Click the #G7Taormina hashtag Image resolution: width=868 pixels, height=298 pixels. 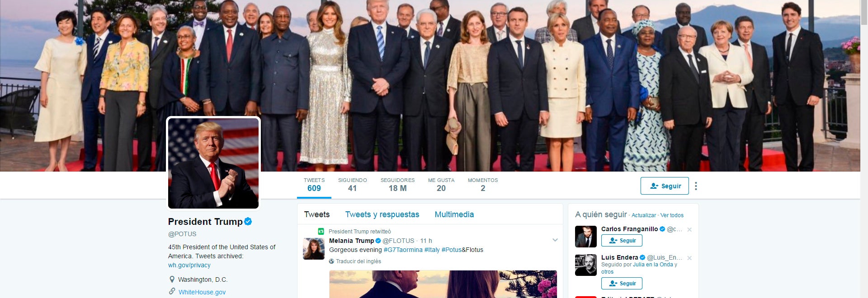point(403,250)
